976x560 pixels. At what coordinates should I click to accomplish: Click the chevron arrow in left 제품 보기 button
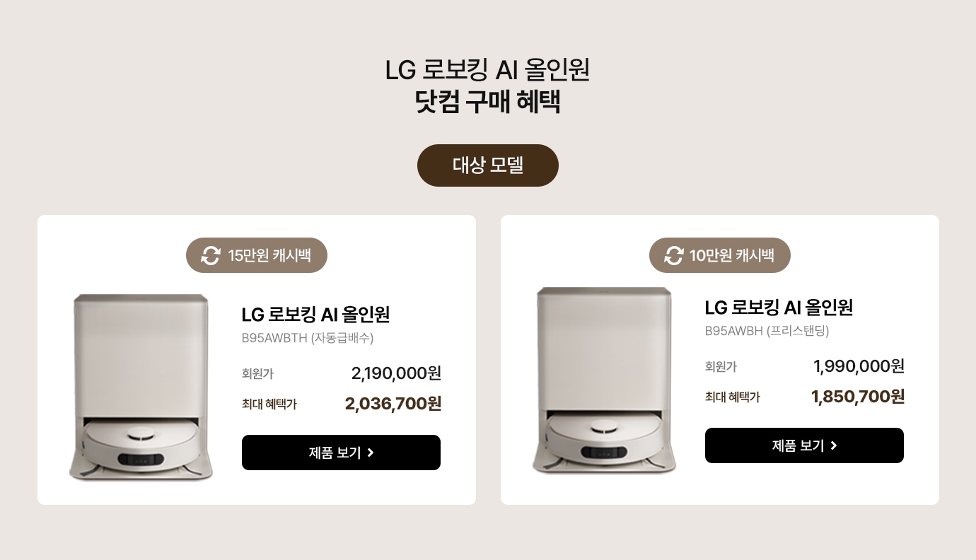(371, 453)
